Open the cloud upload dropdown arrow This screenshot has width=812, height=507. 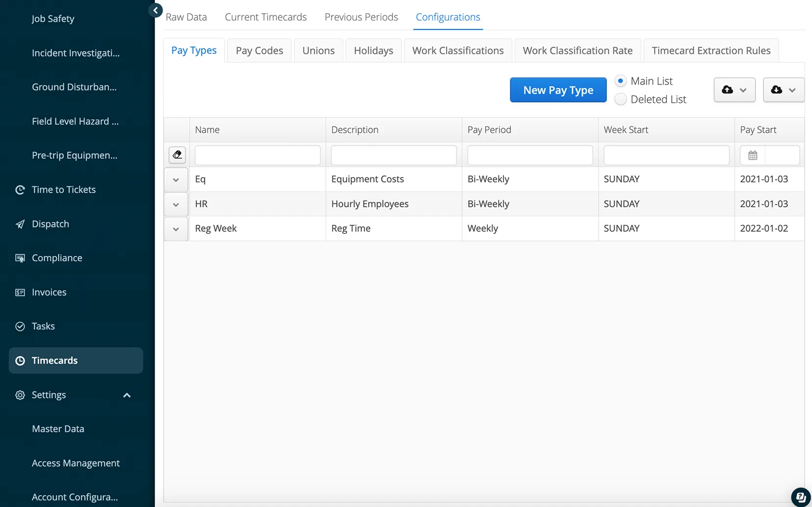[x=743, y=90]
